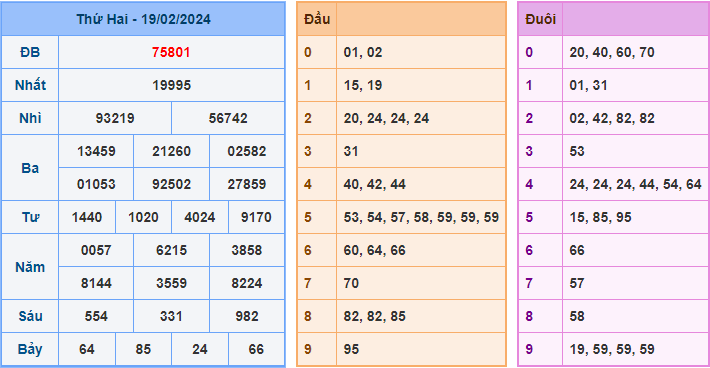Click the ĐB row label

click(x=30, y=52)
